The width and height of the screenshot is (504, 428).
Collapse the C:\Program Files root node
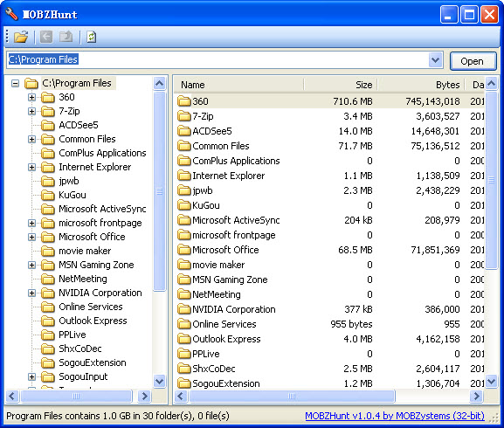click(x=15, y=84)
